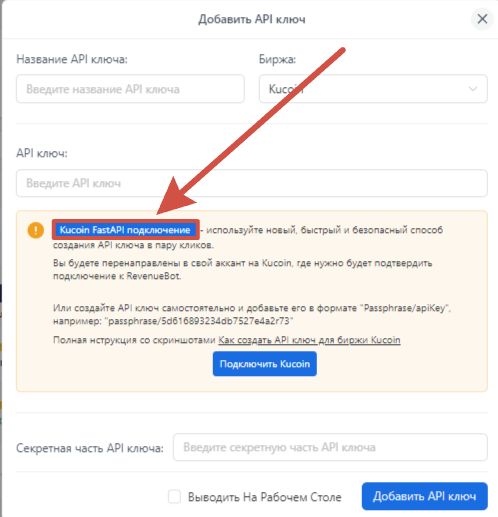Click the 'Биржа:' label
Image resolution: width=498 pixels, height=517 pixels.
(277, 59)
